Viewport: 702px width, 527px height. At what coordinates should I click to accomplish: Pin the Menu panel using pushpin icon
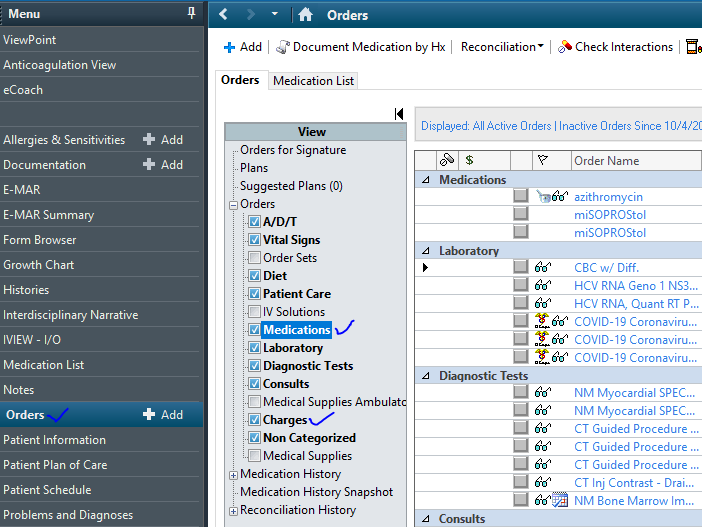[192, 14]
